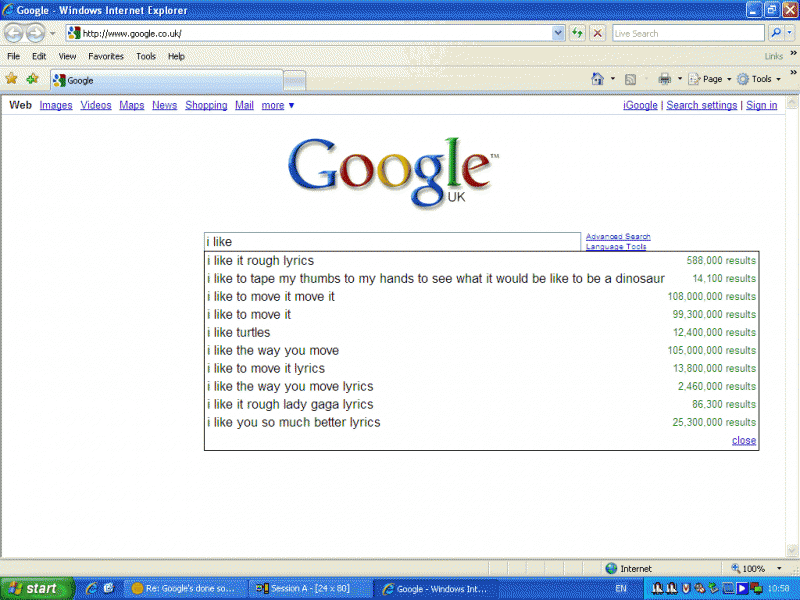Click the Home icon in the command bar

coord(597,79)
